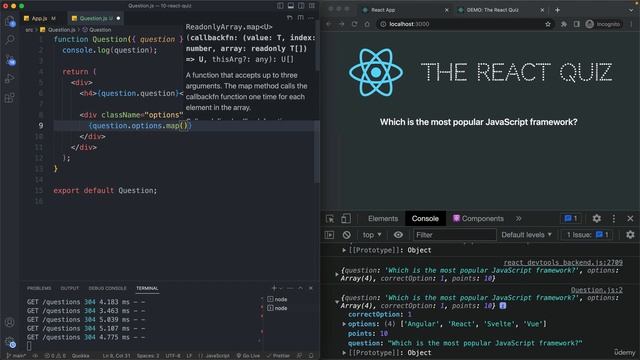
Task: Collapse the Question.js:2 logged object
Action: pos(337,302)
